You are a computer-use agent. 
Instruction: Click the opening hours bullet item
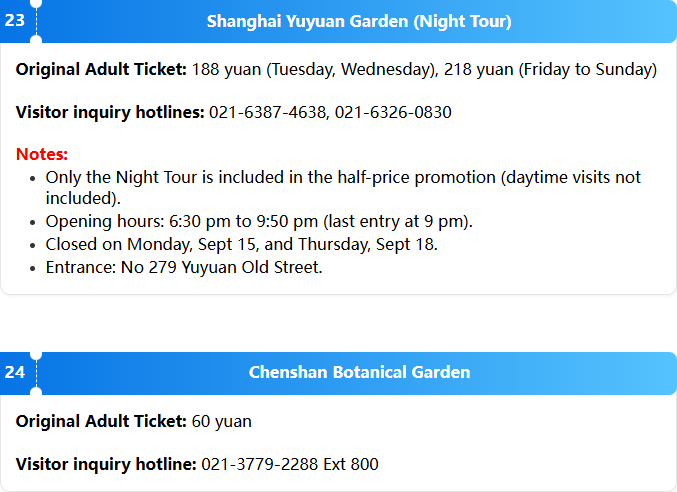[259, 221]
